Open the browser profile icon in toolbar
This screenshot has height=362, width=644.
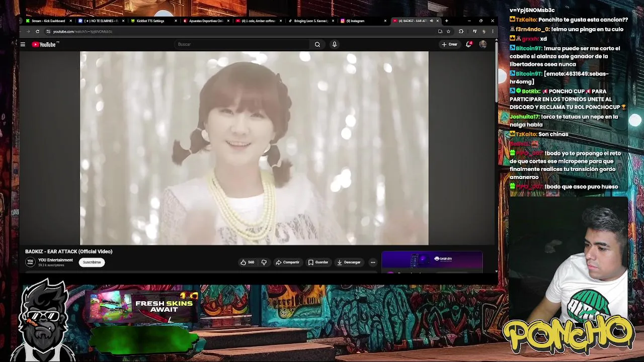(x=484, y=31)
